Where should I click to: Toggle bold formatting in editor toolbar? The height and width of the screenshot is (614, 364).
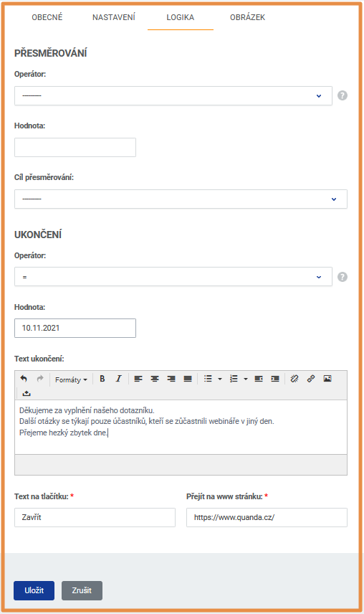tap(102, 379)
